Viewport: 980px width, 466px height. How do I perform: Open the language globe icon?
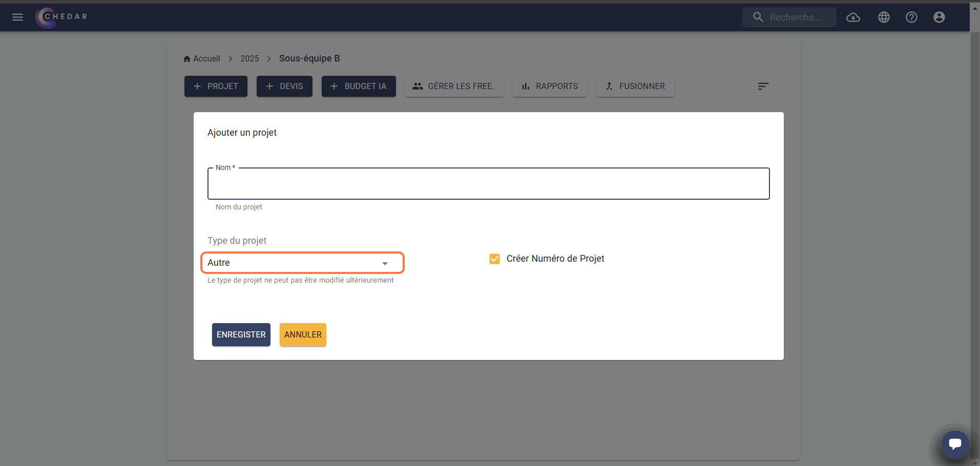pyautogui.click(x=884, y=17)
